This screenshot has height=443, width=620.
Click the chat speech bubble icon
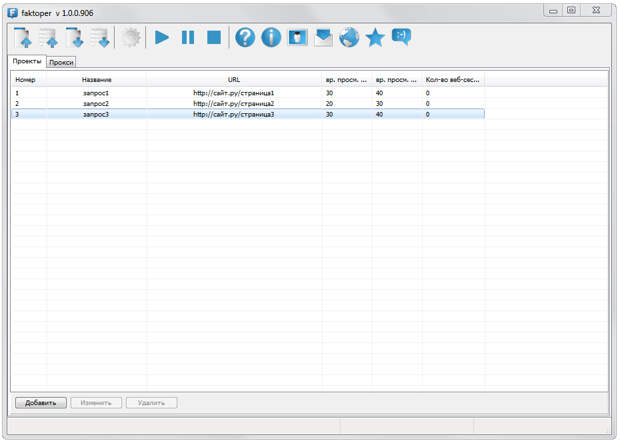coord(401,37)
